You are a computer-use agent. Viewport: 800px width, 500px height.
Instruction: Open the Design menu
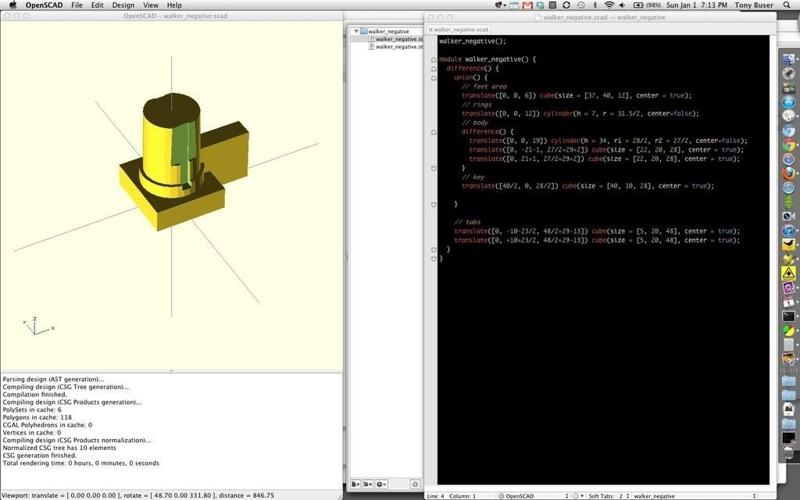click(123, 5)
